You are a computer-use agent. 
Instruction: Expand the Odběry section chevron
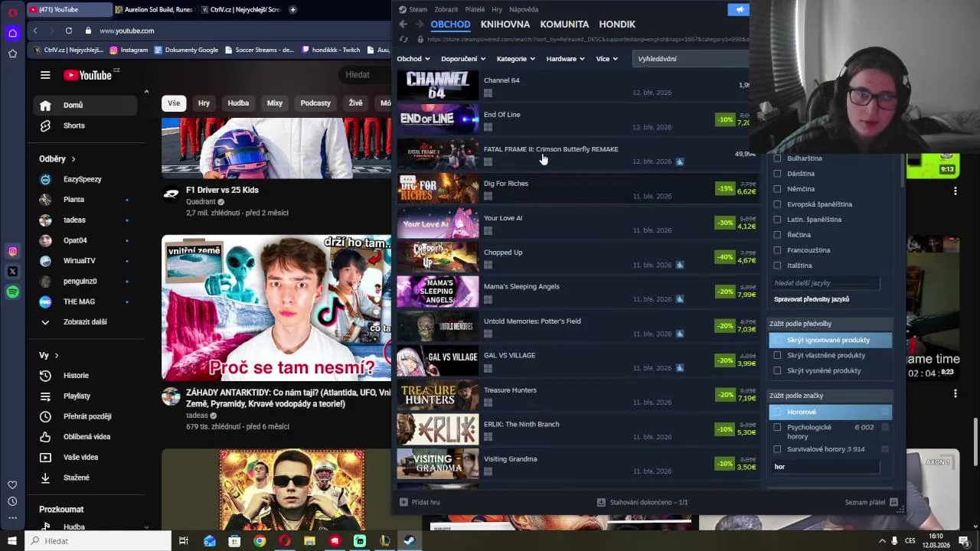(x=73, y=159)
